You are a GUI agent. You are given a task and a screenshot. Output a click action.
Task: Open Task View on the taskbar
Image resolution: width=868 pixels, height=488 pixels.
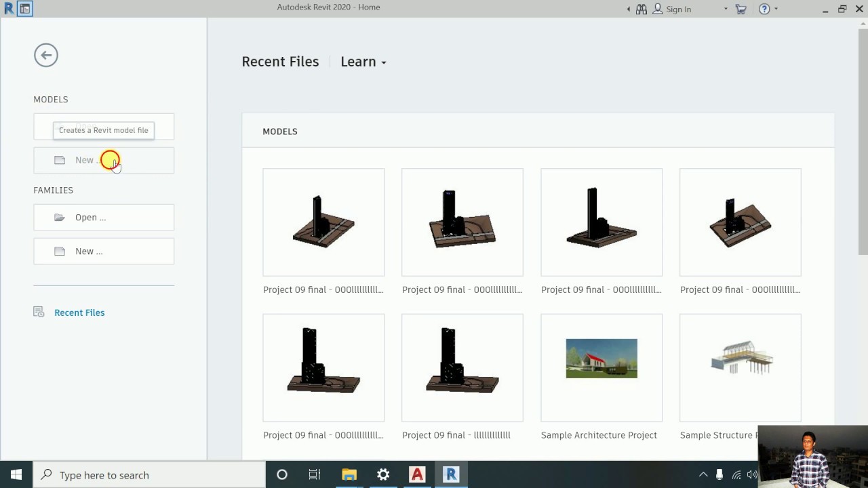[x=315, y=475]
